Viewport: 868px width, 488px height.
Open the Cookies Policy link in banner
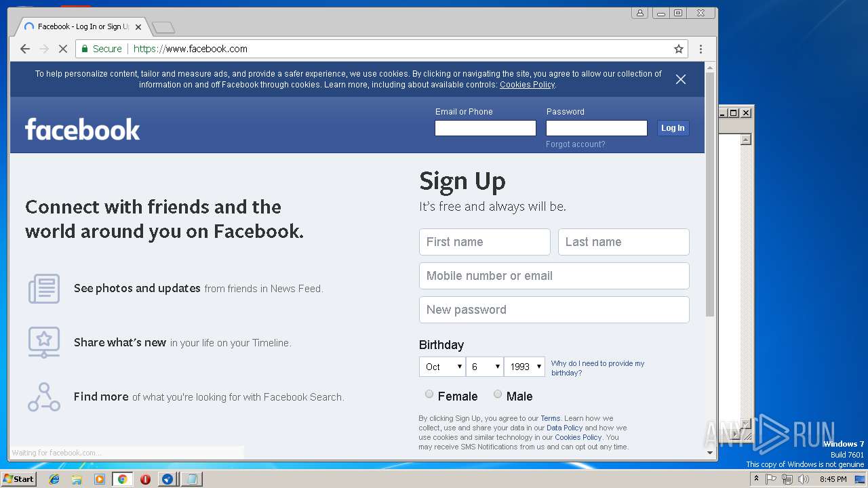coord(527,85)
